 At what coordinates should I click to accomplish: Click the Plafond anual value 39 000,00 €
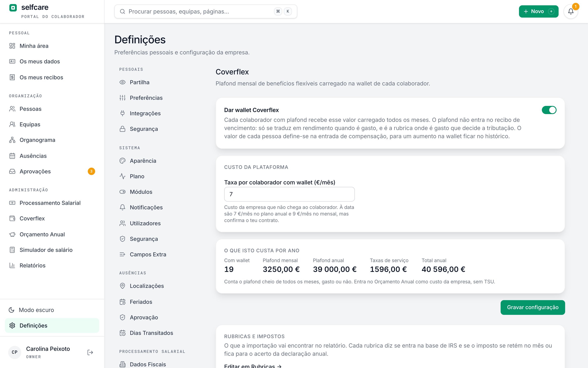[335, 269]
